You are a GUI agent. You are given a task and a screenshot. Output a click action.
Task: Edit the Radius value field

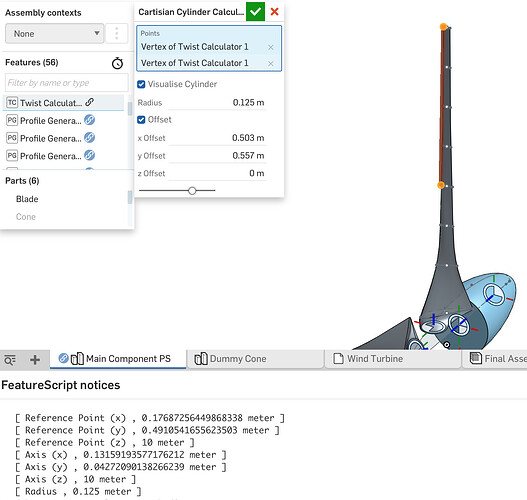pyautogui.click(x=217, y=103)
